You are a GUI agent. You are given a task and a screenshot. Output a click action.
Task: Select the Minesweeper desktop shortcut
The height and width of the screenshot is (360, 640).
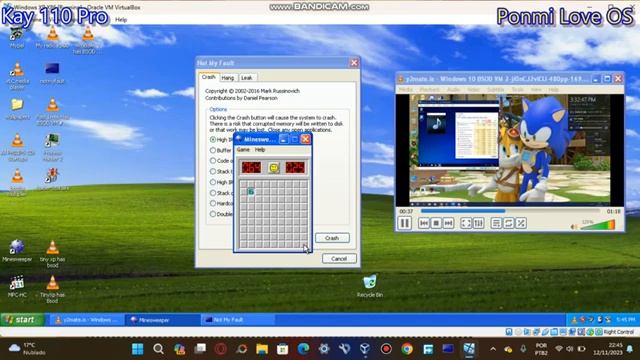(x=17, y=250)
